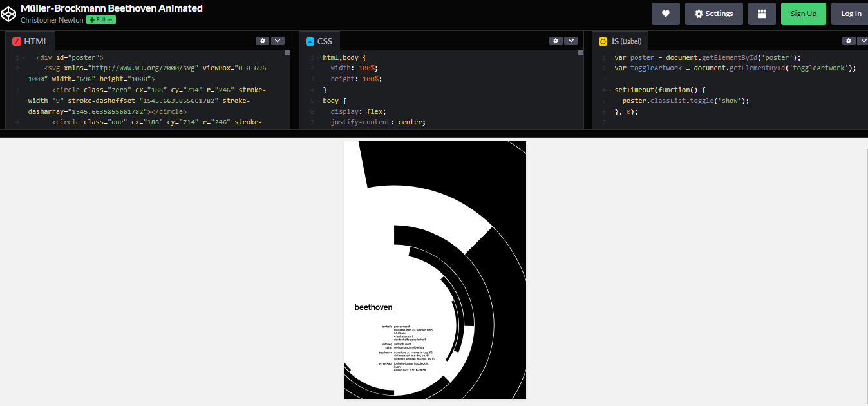Click the pen title Müller-Brockmann Beethoven Animated
The height and width of the screenshot is (406, 868).
pos(111,8)
